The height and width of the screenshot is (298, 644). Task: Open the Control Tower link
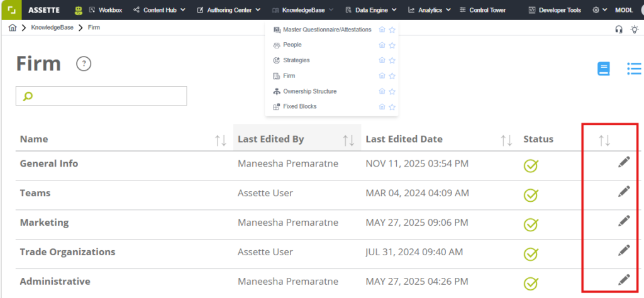[482, 10]
